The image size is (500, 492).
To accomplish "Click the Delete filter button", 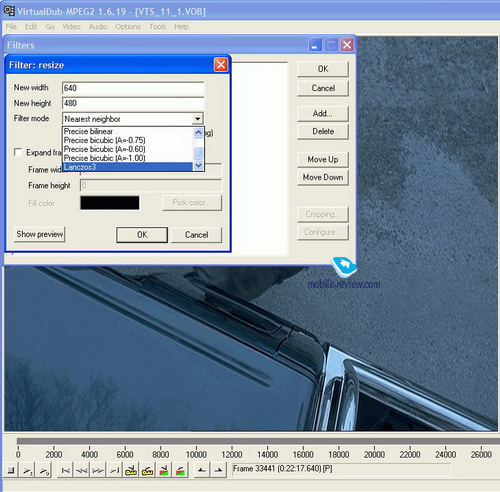I will pyautogui.click(x=323, y=131).
